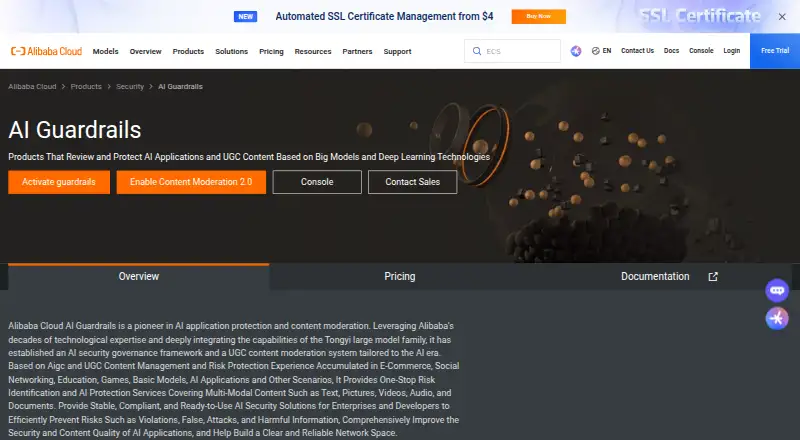Open the Docs link
Image resolution: width=800 pixels, height=440 pixels.
click(x=671, y=51)
